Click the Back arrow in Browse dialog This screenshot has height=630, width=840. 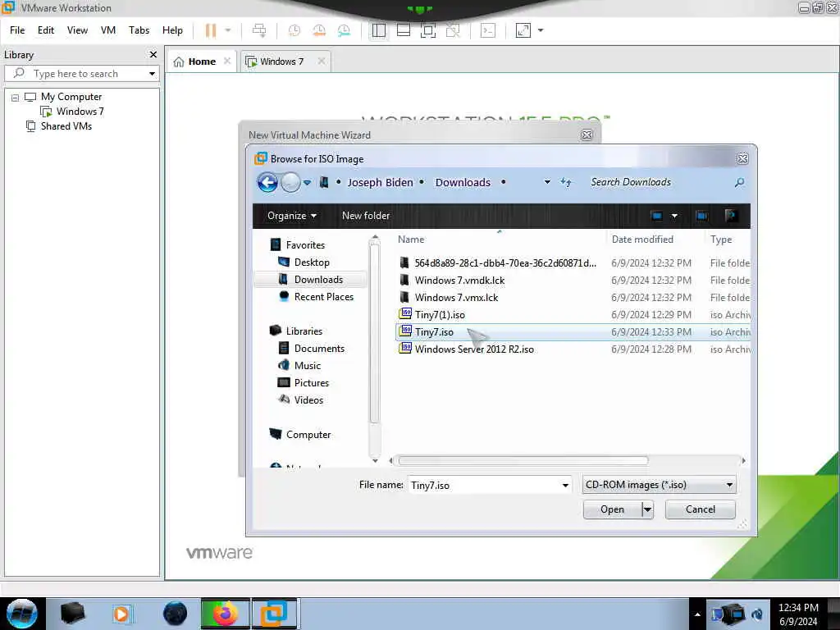[267, 183]
